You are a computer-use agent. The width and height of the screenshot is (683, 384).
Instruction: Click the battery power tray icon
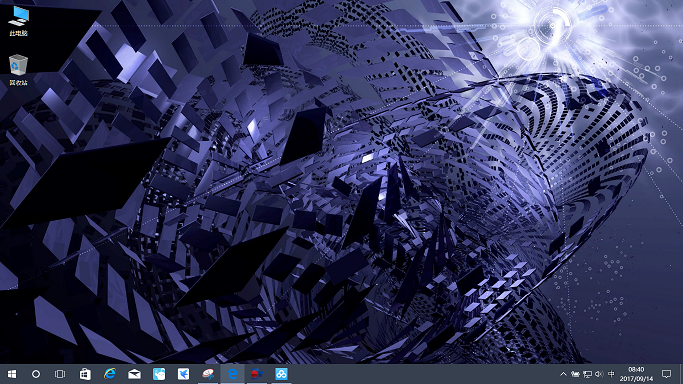pos(575,374)
